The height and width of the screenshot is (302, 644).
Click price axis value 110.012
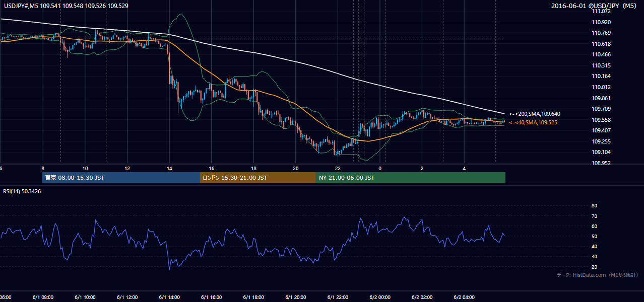[x=601, y=87]
